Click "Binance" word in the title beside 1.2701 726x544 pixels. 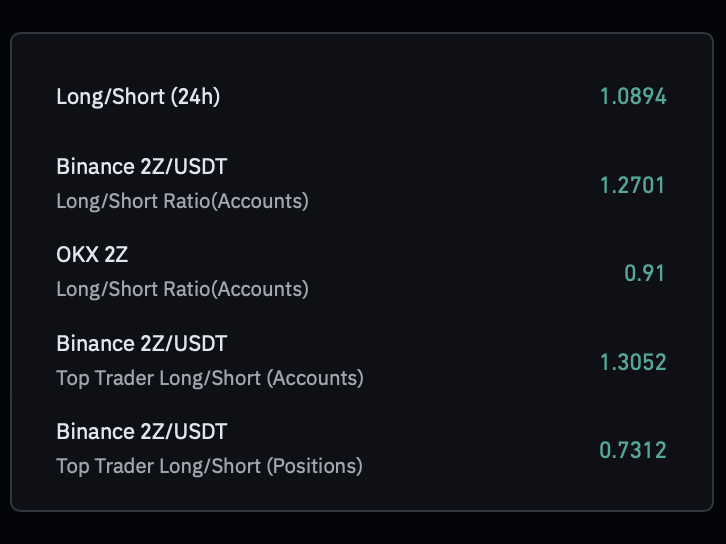(92, 167)
